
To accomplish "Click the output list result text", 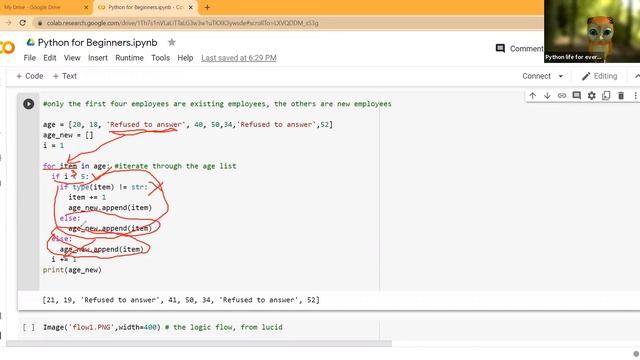I will [x=181, y=300].
